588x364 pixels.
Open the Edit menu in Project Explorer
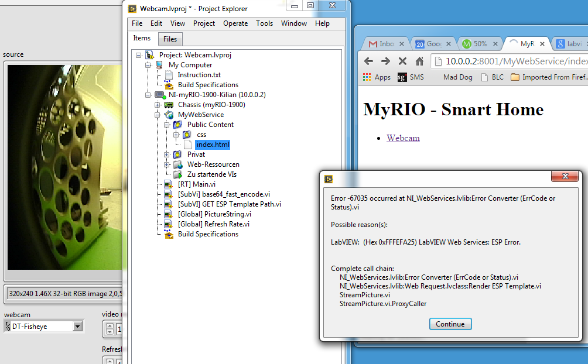pos(156,23)
